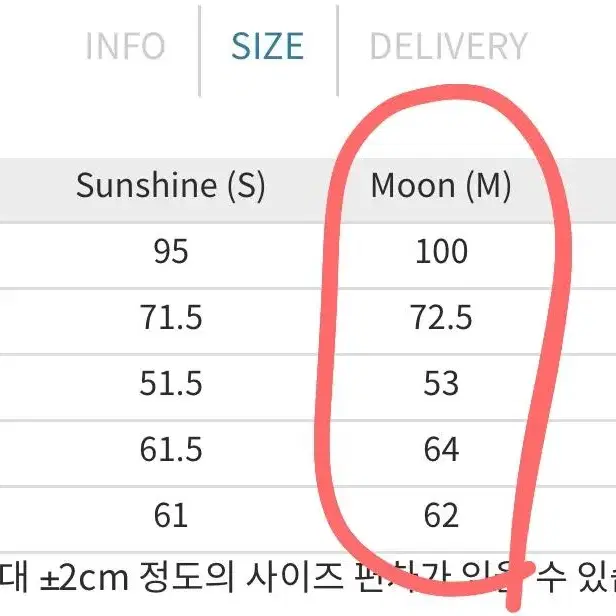Switch to the DELIVERY tab
The image size is (616, 616).
(x=448, y=46)
